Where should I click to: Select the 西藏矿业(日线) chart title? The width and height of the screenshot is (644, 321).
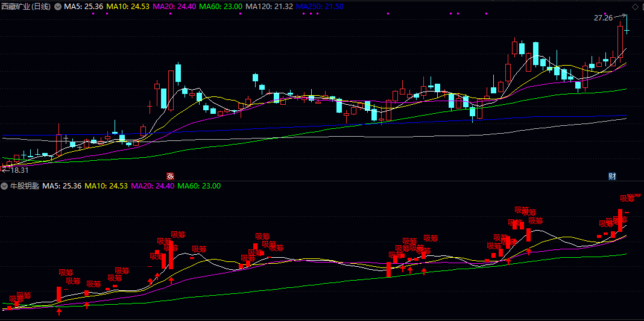pos(26,7)
